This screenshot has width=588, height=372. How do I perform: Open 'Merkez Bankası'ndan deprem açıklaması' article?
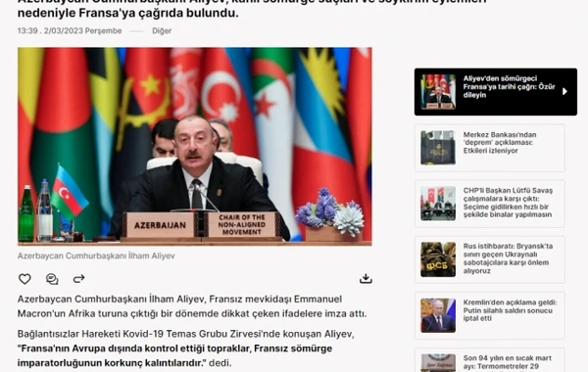click(490, 148)
